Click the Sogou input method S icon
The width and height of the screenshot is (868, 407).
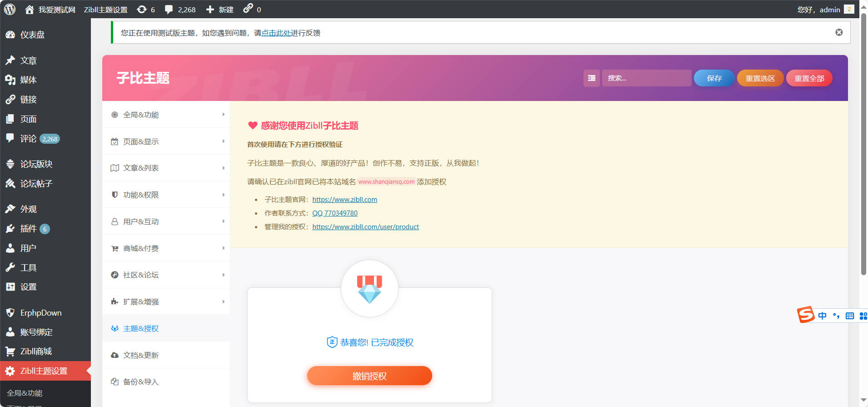806,315
